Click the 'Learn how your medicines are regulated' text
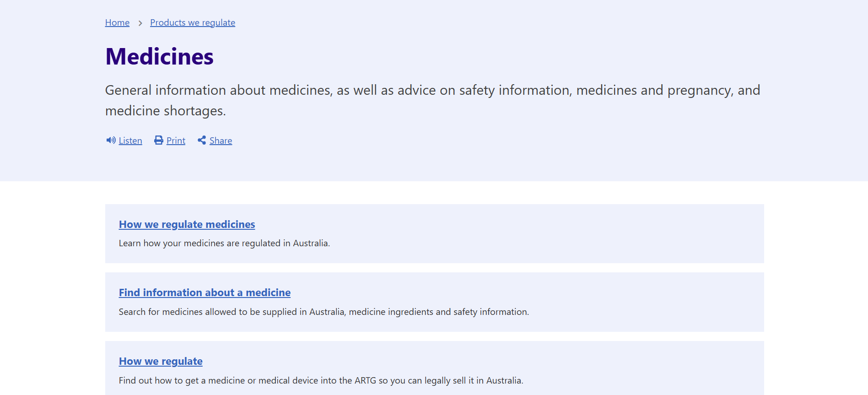The image size is (868, 395). [x=224, y=243]
